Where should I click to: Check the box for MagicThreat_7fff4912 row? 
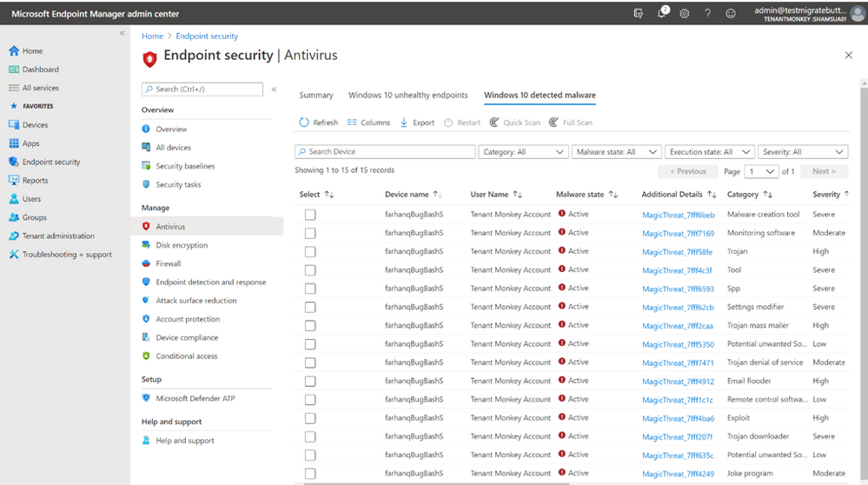click(x=310, y=381)
